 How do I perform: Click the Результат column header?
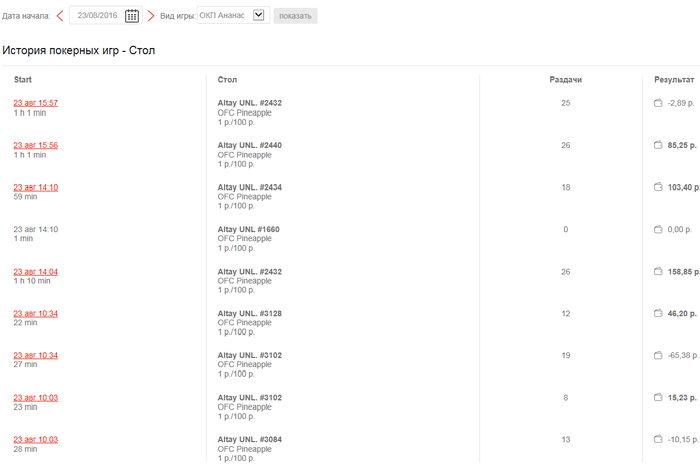coord(673,79)
